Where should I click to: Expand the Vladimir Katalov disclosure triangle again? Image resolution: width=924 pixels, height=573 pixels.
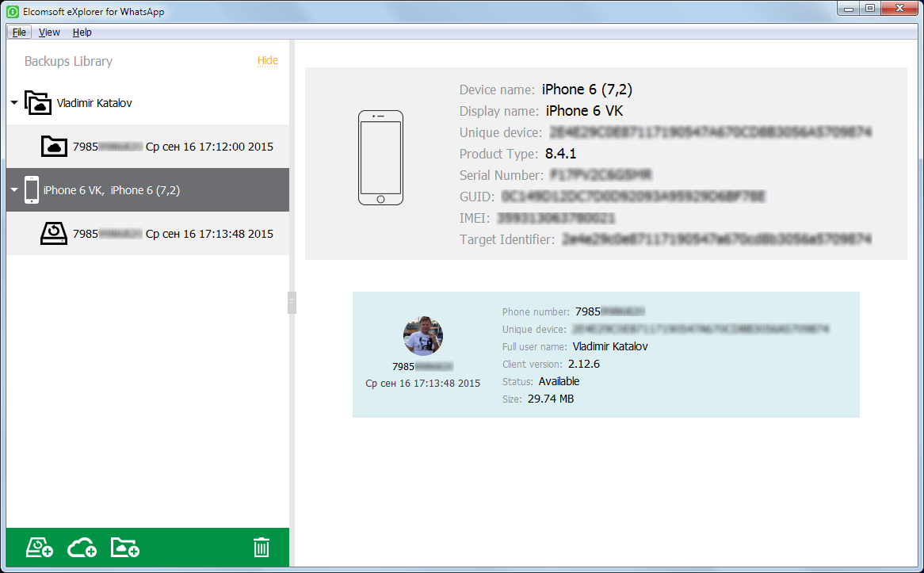point(13,102)
